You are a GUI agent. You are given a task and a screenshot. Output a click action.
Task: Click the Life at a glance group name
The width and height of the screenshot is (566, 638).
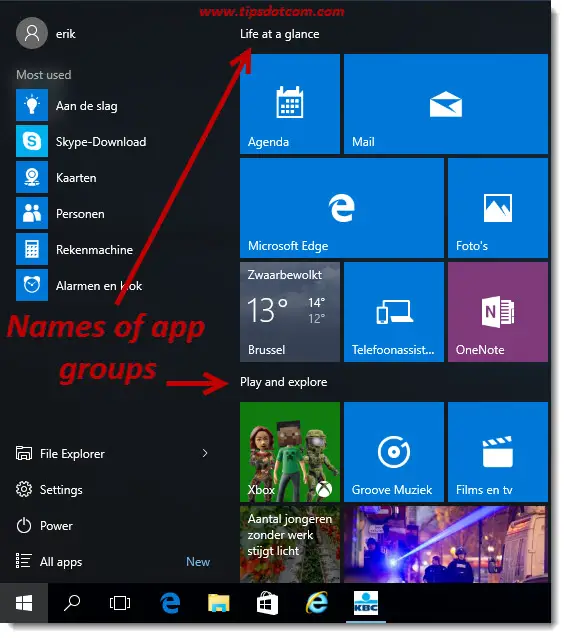(x=280, y=34)
